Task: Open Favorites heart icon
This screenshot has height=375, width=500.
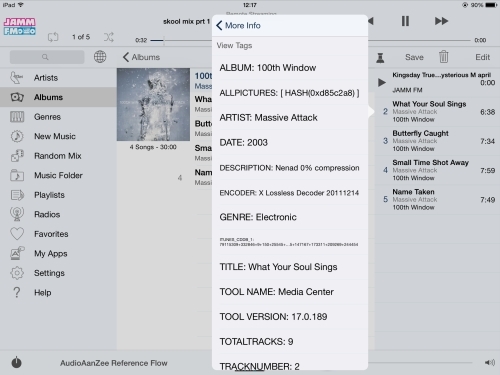Action: click(17, 234)
